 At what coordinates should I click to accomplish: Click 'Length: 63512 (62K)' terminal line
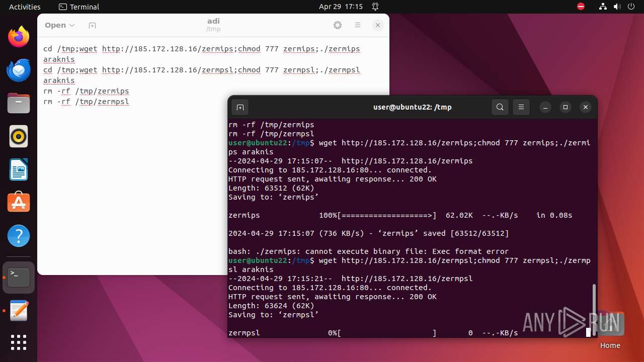coord(271,188)
